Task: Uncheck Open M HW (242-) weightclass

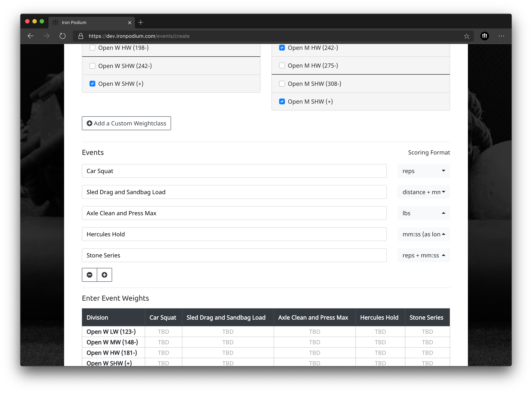Action: click(282, 48)
